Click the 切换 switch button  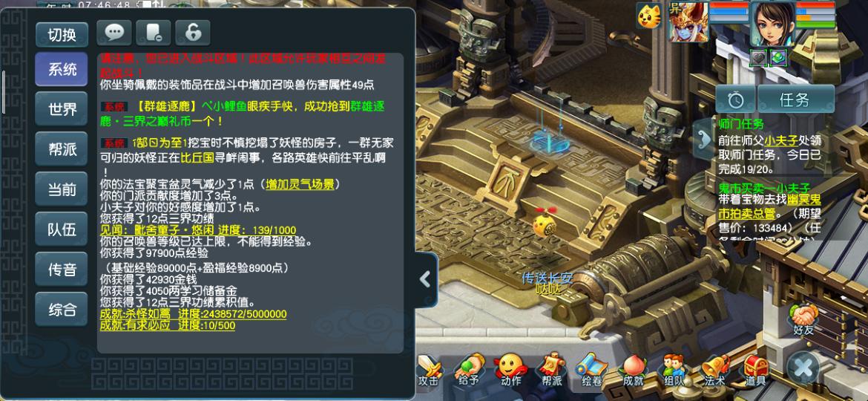point(62,35)
